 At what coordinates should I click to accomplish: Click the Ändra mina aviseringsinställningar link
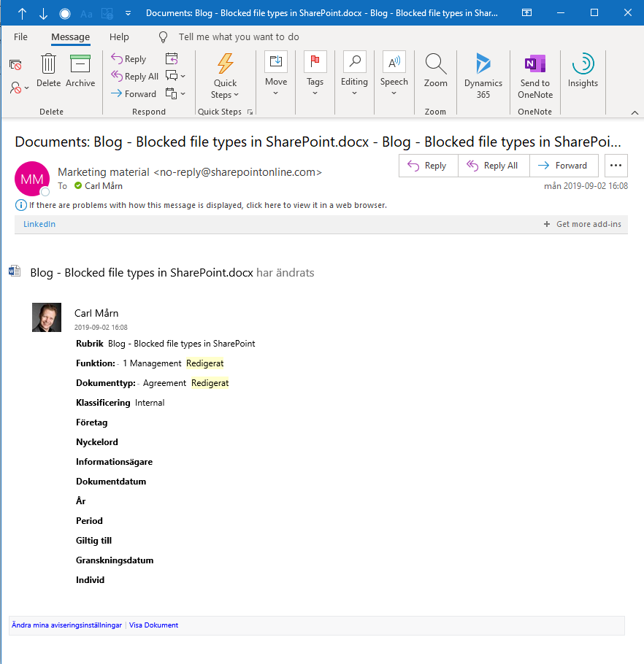click(66, 625)
